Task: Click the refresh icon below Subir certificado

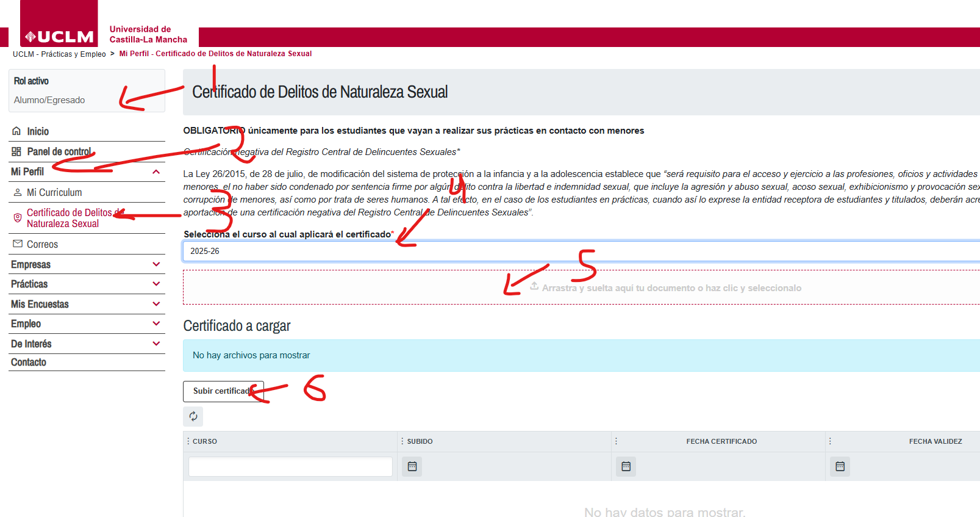Action: tap(193, 416)
